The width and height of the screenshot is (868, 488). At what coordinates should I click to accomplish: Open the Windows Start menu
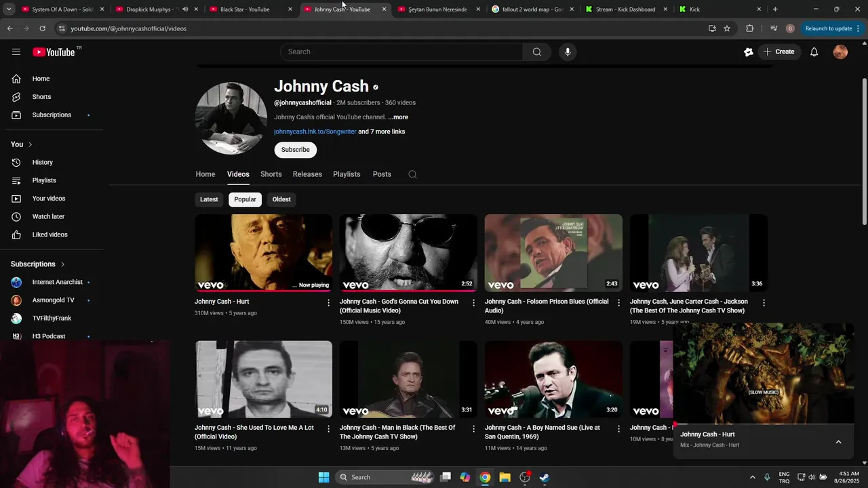(323, 477)
